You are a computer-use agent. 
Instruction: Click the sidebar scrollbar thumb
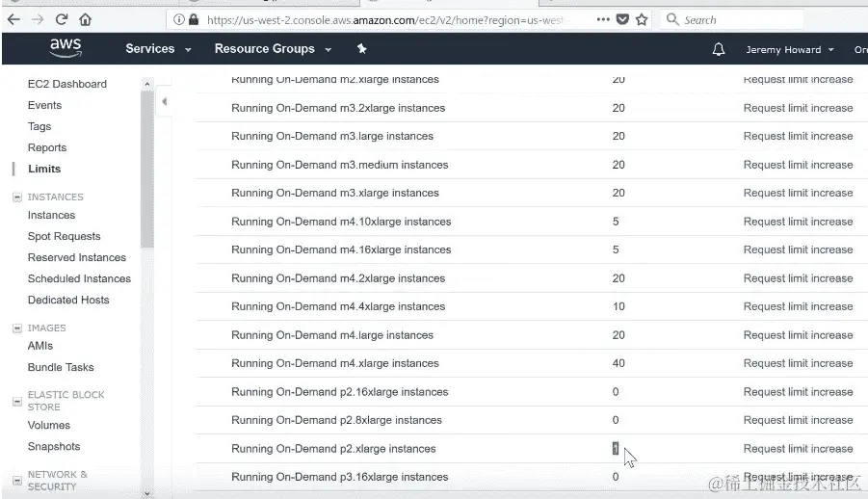146,169
